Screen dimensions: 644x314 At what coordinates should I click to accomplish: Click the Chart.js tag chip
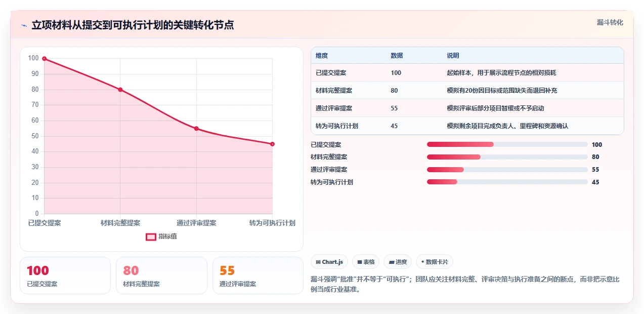(x=329, y=262)
